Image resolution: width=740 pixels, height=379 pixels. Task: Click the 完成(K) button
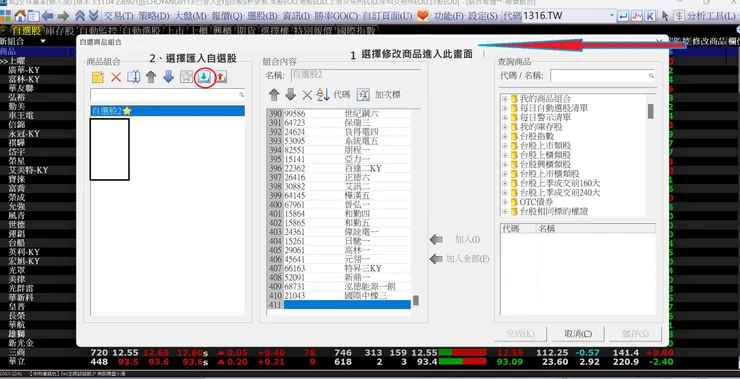[520, 334]
